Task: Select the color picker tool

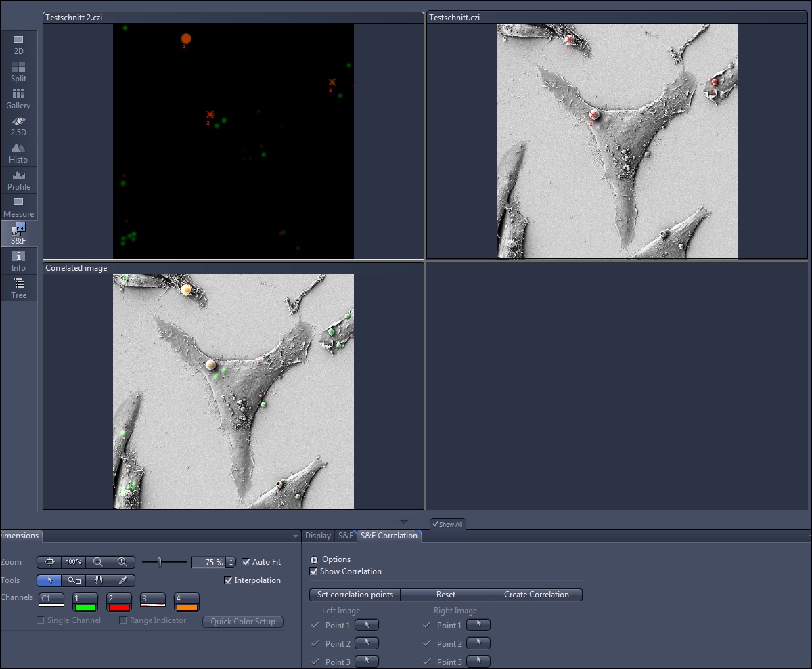Action: (x=122, y=580)
